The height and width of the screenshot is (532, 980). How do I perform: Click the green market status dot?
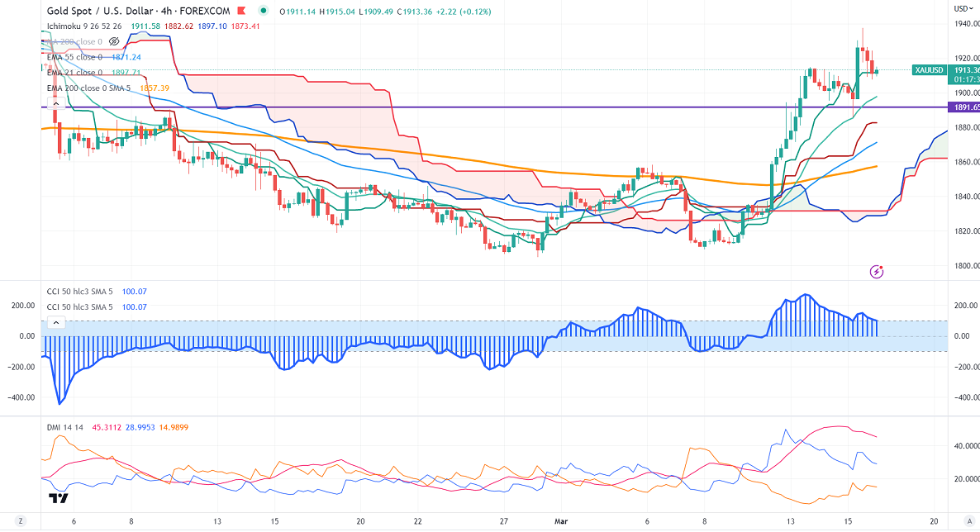click(263, 12)
